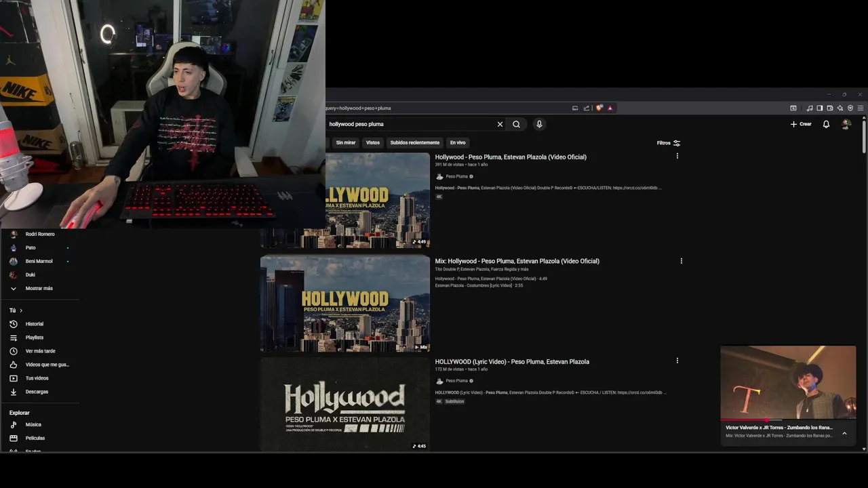Open more options for Mix: Hollywood result
This screenshot has height=488, width=868.
(x=681, y=261)
